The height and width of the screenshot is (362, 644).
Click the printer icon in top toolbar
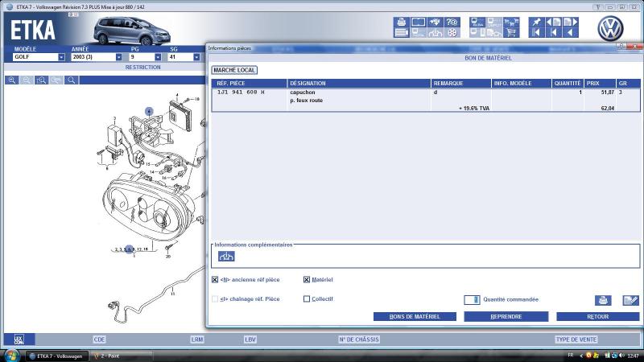point(401,23)
